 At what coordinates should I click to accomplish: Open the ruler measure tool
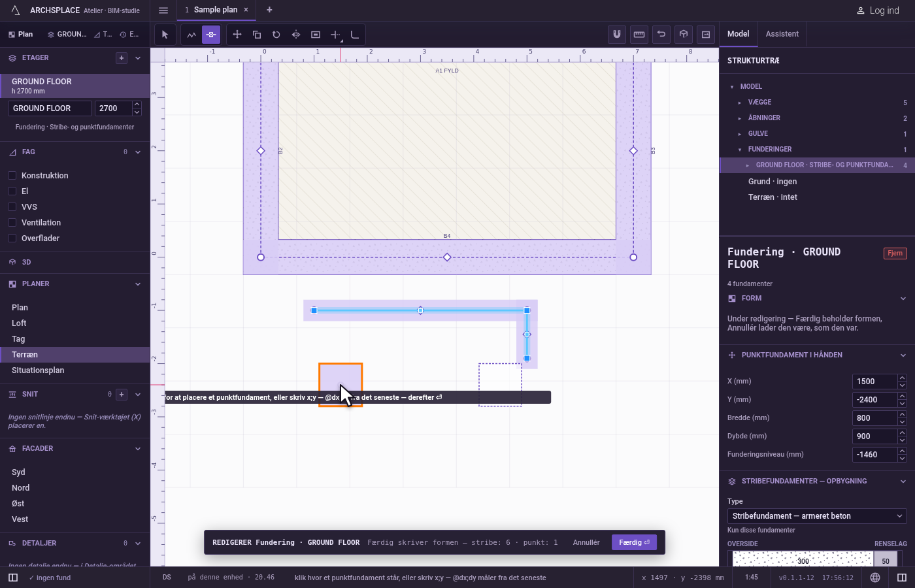tap(639, 34)
